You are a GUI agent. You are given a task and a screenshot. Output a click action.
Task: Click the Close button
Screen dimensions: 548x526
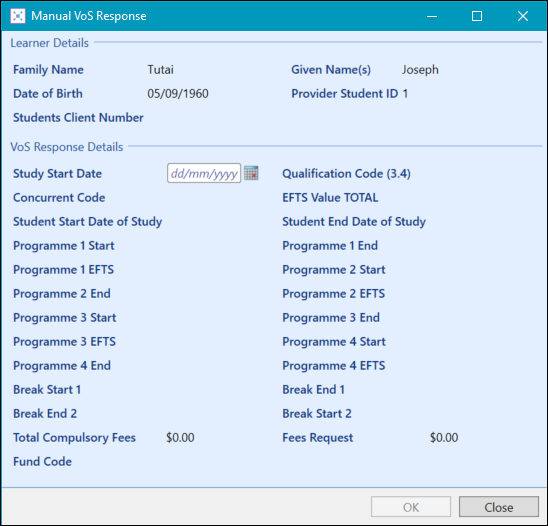click(499, 507)
